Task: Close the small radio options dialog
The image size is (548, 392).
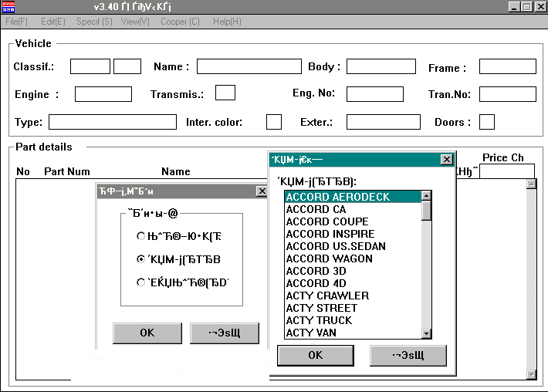Action: [262, 191]
